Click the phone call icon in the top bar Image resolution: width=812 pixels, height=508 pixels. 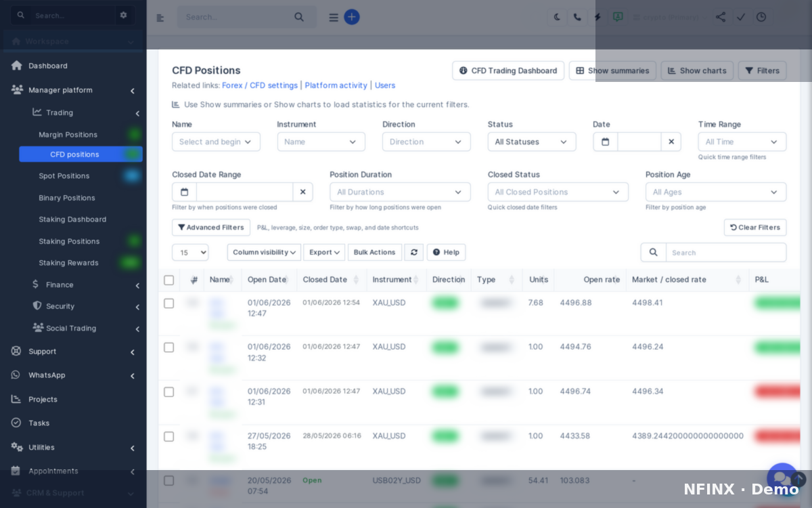click(x=577, y=17)
